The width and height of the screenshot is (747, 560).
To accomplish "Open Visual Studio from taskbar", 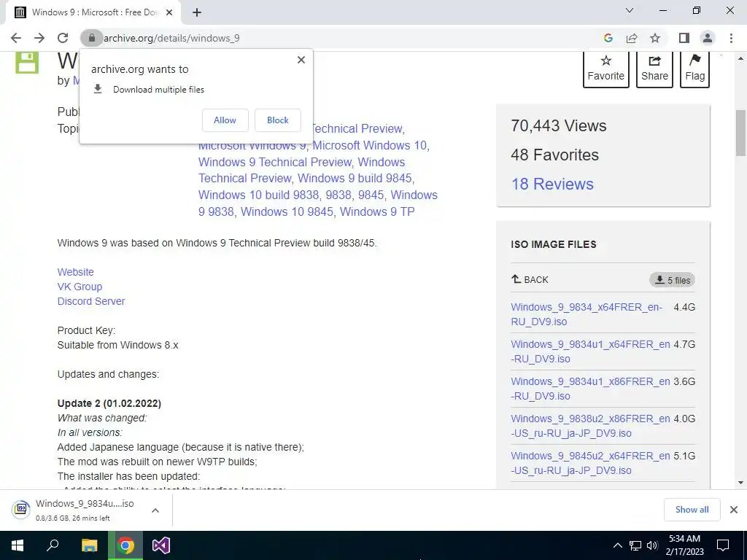I will click(x=161, y=545).
